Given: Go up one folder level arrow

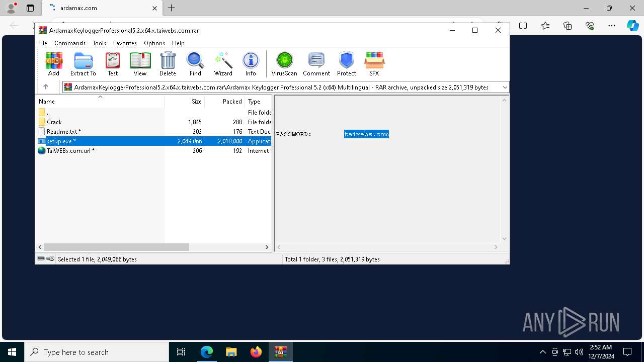Looking at the screenshot, I should 46,87.
